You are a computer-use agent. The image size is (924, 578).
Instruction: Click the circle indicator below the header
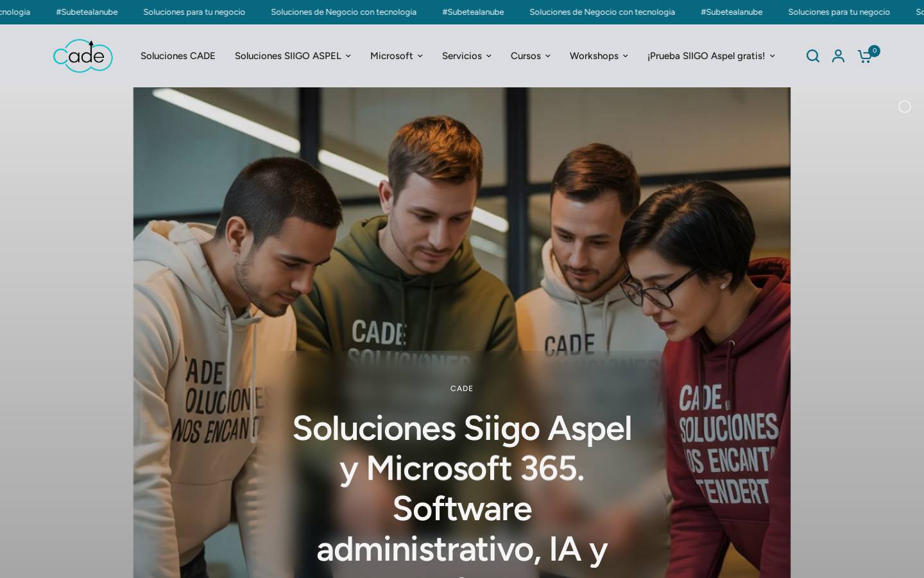905,107
